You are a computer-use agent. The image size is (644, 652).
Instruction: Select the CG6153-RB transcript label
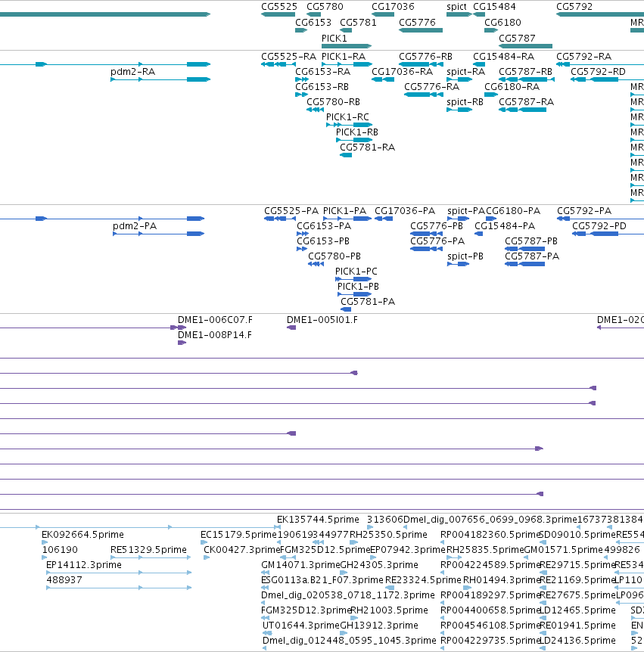pyautogui.click(x=322, y=87)
